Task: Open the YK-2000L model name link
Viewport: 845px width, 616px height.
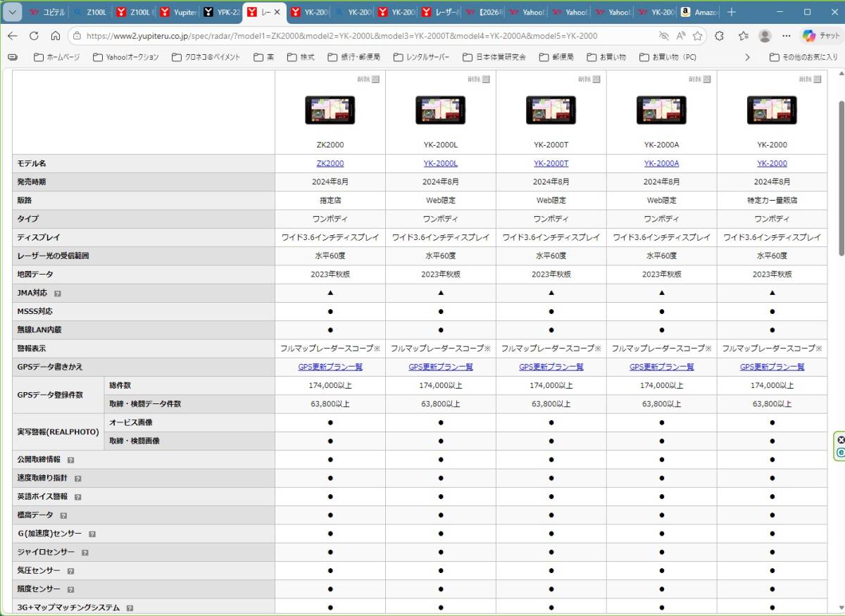Action: [440, 163]
